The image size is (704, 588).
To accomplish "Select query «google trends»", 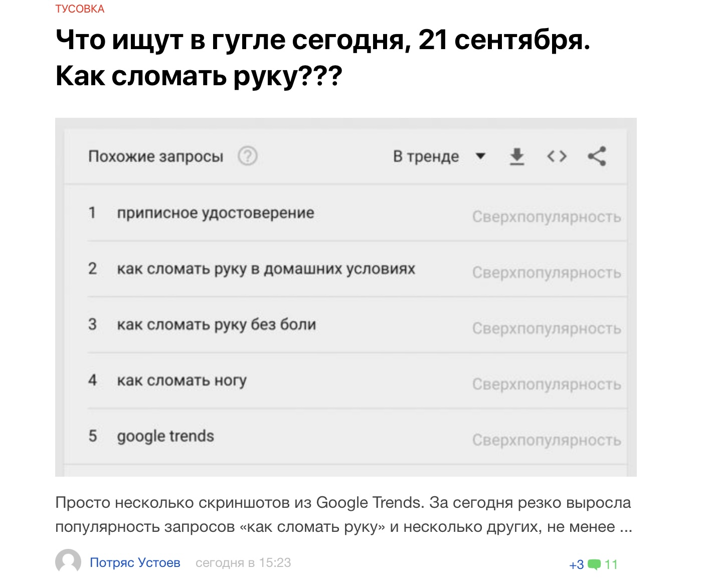I will click(165, 436).
